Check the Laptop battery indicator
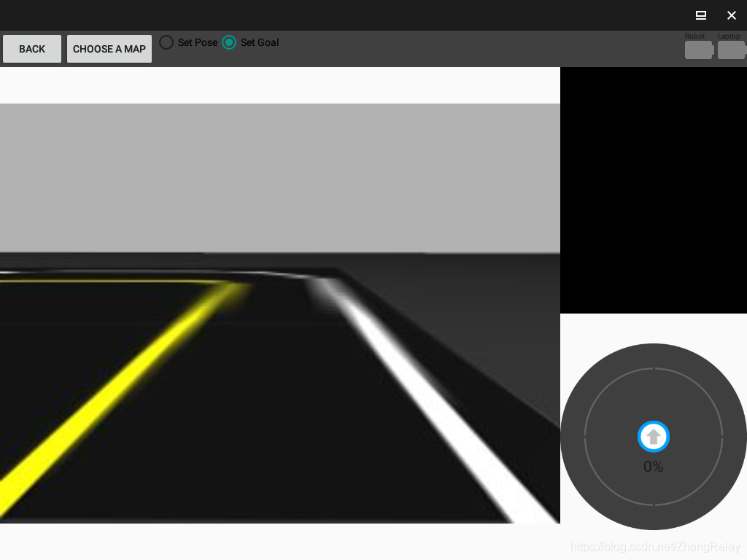Viewport: 747px width, 560px height. point(732,50)
